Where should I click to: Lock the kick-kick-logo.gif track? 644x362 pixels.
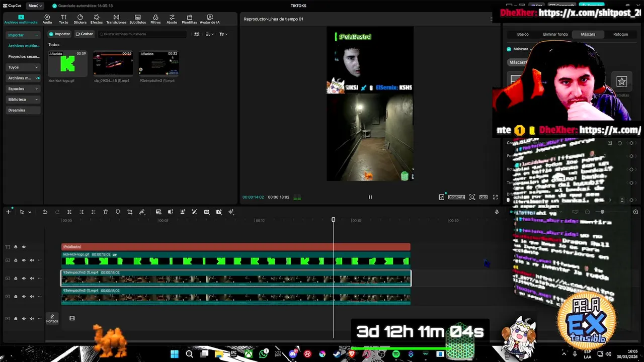pyautogui.click(x=16, y=260)
